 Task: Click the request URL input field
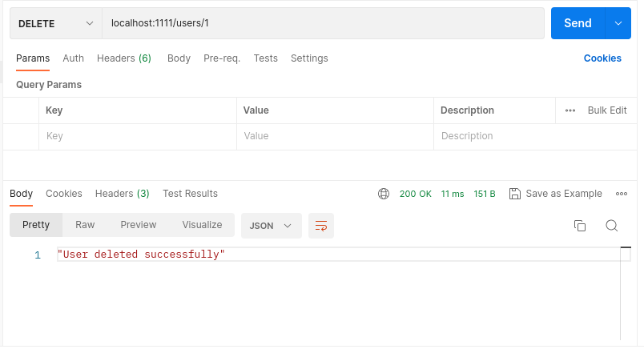(323, 23)
